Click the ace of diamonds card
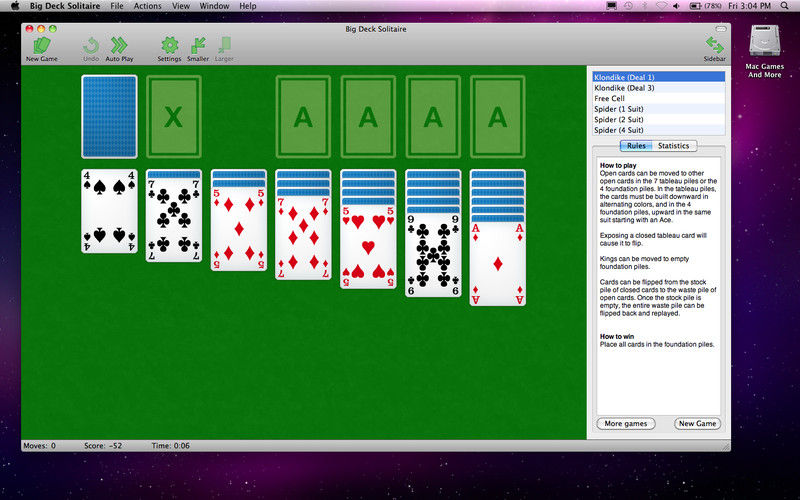Viewport: 800px width, 500px height. point(498,264)
